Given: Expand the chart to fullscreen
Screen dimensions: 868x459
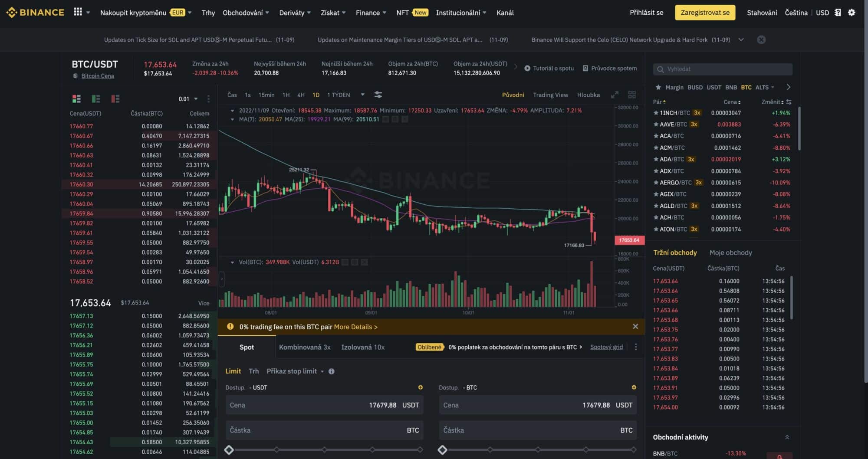Looking at the screenshot, I should 615,95.
